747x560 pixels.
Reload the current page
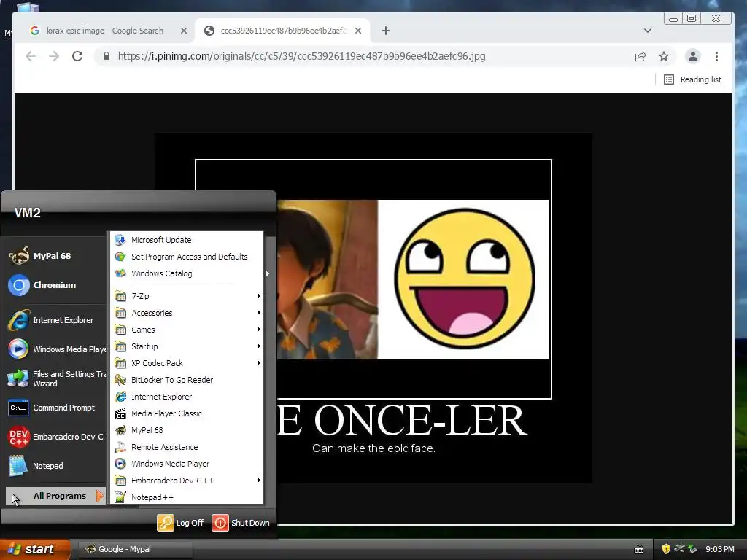coord(77,56)
